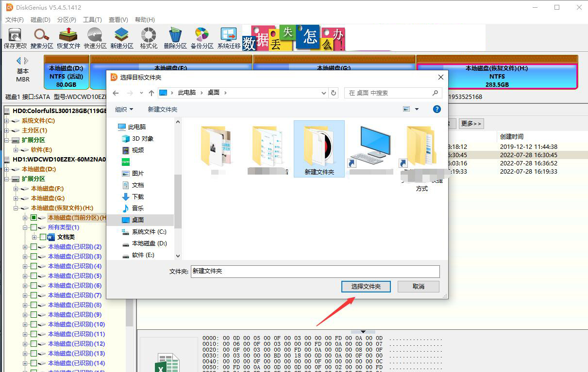Select 视频 in dialog sidebar
The image size is (588, 372).
133,150
